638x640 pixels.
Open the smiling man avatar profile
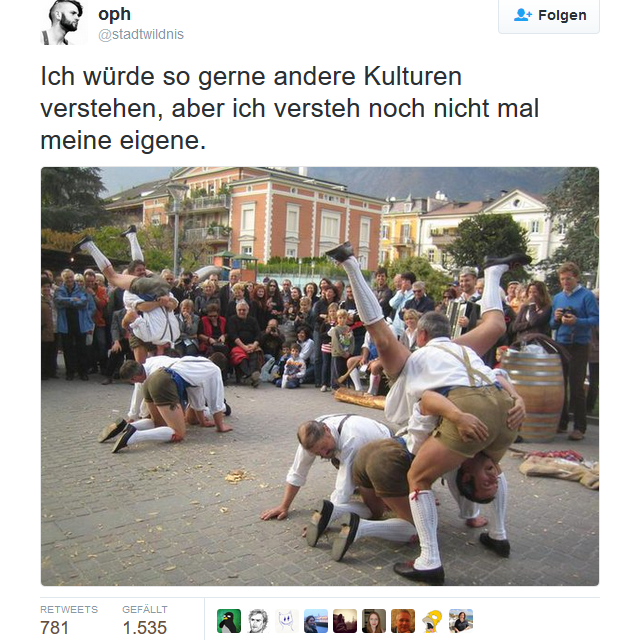[402, 621]
